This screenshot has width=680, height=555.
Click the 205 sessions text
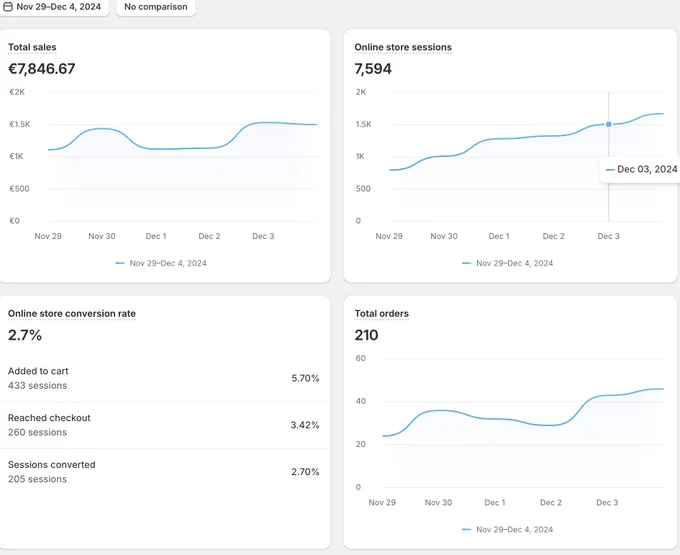[x=37, y=479]
